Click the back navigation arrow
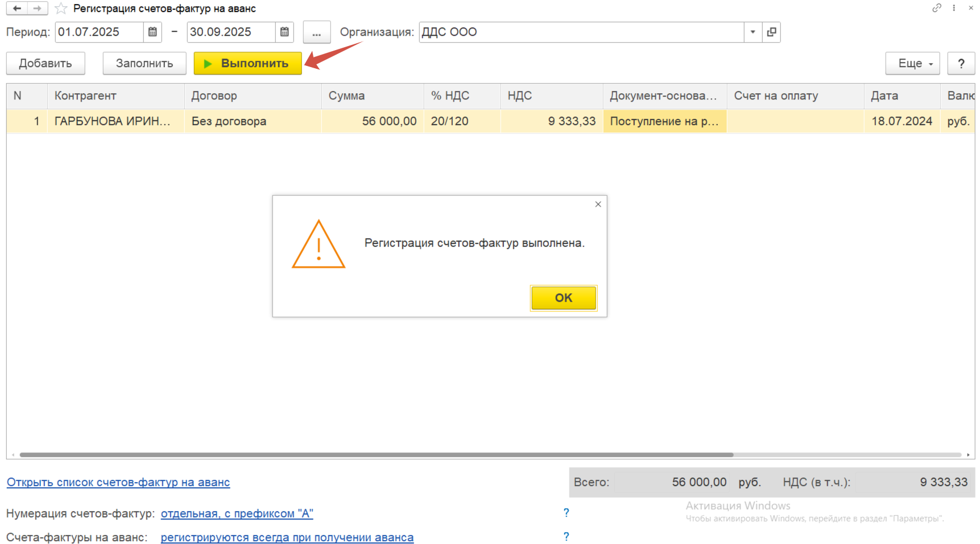Image resolution: width=980 pixels, height=544 pixels. tap(17, 9)
